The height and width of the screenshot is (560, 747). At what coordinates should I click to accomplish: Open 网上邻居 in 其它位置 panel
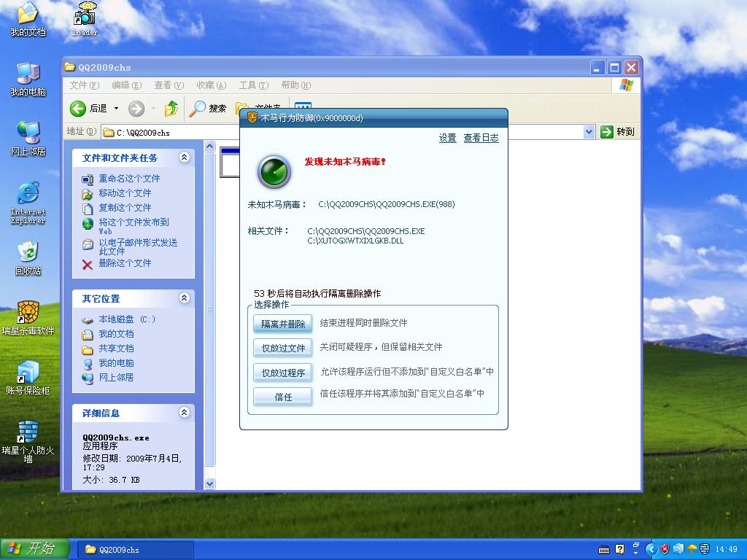click(x=116, y=378)
